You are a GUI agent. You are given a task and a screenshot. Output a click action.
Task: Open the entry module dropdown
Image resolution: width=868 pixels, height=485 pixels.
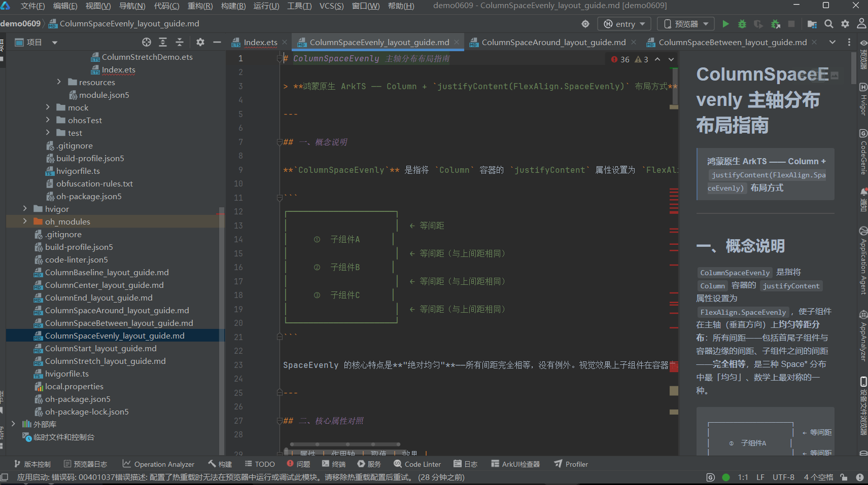point(624,24)
